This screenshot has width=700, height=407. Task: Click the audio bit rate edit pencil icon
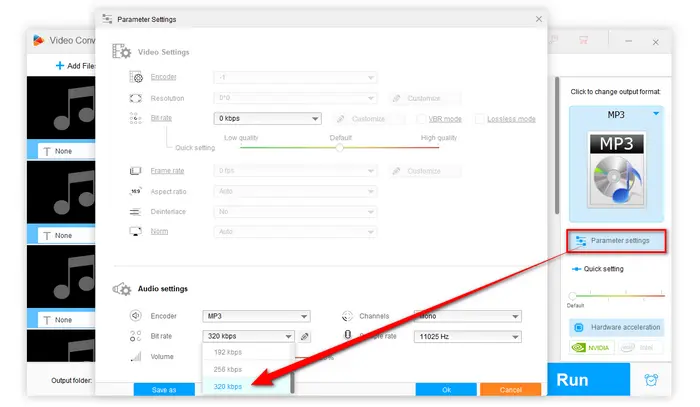pyautogui.click(x=304, y=336)
